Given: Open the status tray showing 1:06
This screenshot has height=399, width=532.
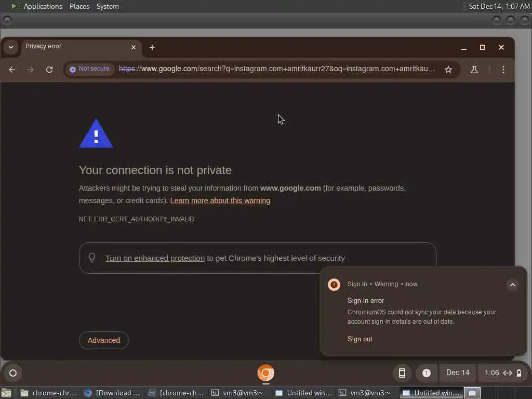Looking at the screenshot, I should [502, 373].
